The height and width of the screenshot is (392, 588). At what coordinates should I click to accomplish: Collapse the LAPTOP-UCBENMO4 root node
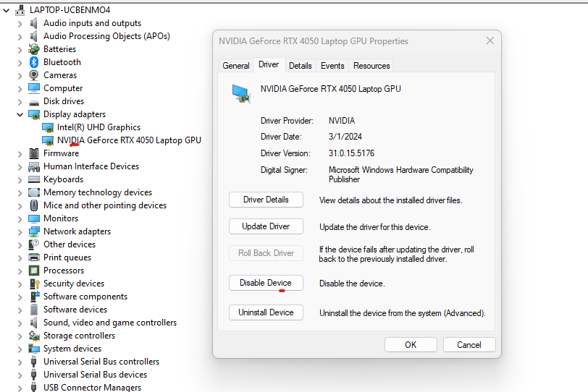(x=7, y=10)
